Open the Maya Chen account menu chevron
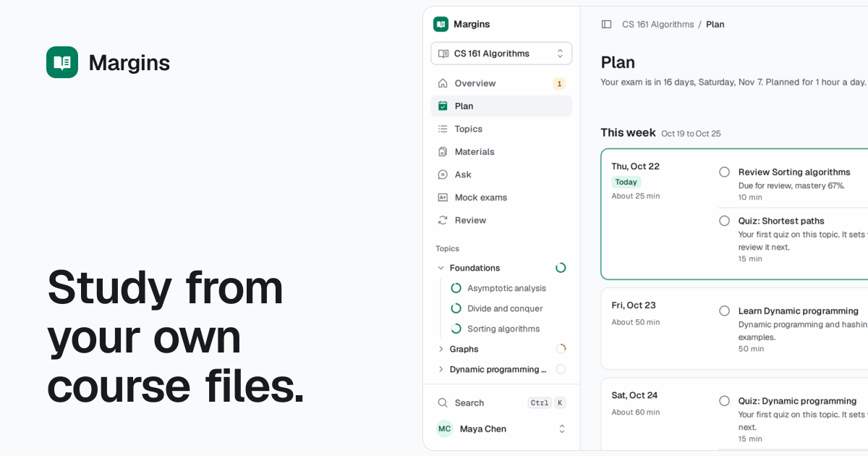Screen dimensions: 868x456 point(562,428)
